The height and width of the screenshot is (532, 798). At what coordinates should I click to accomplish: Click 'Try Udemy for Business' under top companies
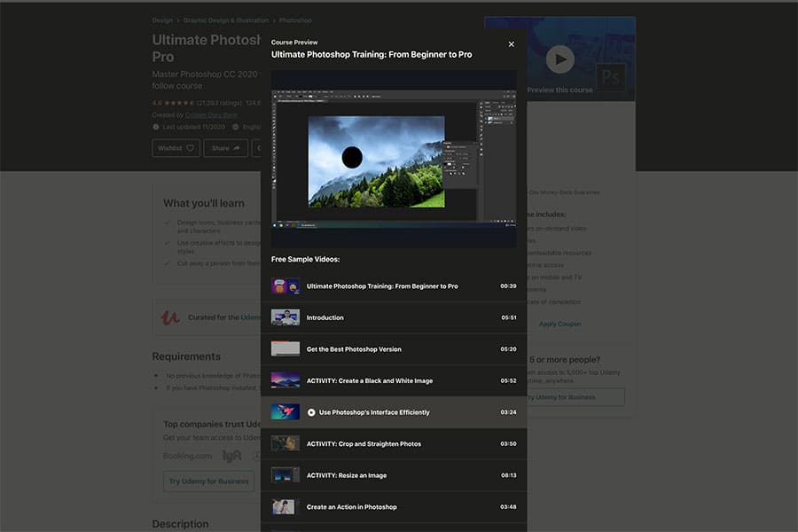click(x=208, y=481)
